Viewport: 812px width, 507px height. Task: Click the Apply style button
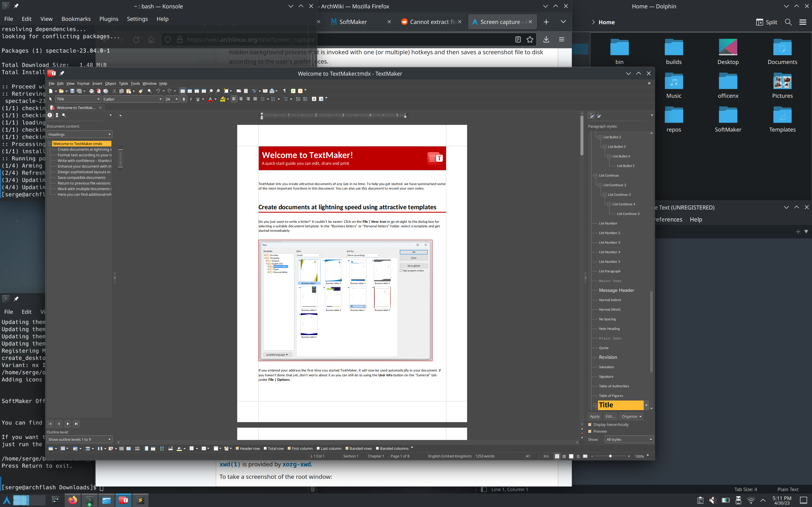595,416
